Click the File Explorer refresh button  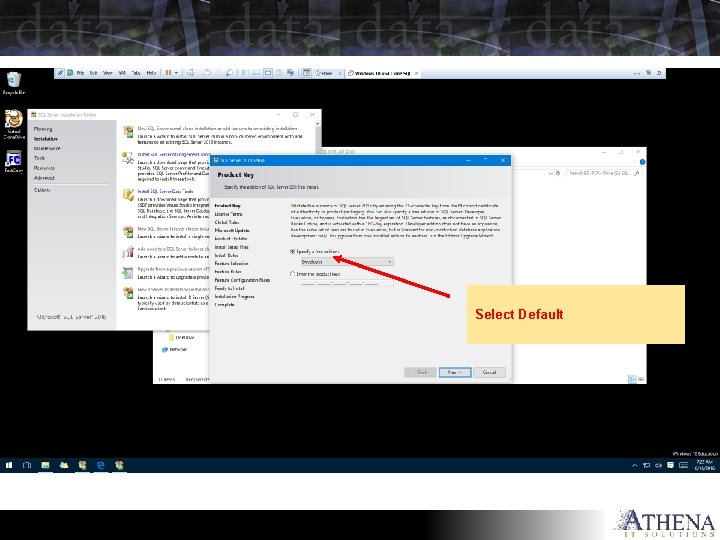coord(558,173)
